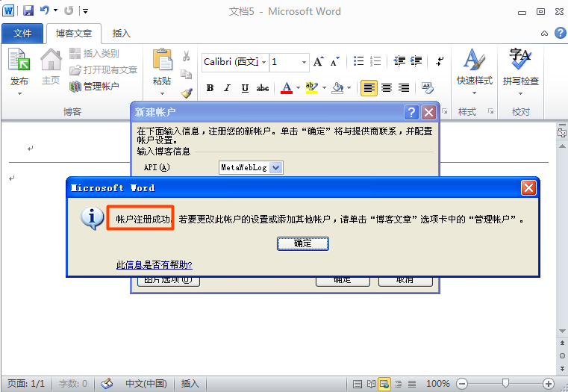The image size is (568, 392).
Task: Click the 此信息是否有帮助 link
Action: point(155,265)
